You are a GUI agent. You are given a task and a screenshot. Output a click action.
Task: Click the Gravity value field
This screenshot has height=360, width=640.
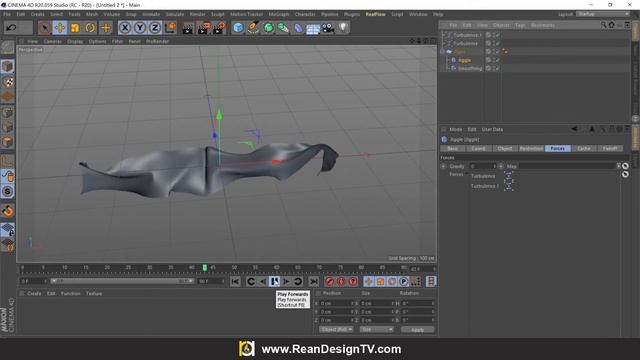click(482, 166)
